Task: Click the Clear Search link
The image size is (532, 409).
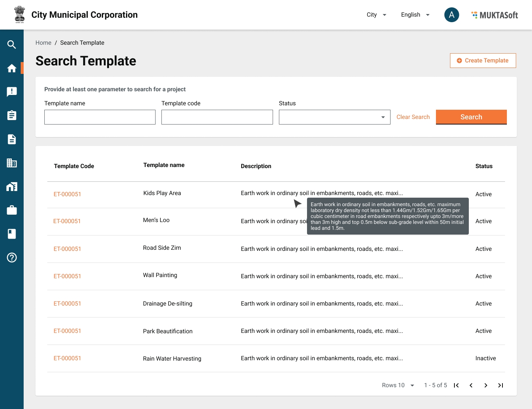Action: point(413,117)
